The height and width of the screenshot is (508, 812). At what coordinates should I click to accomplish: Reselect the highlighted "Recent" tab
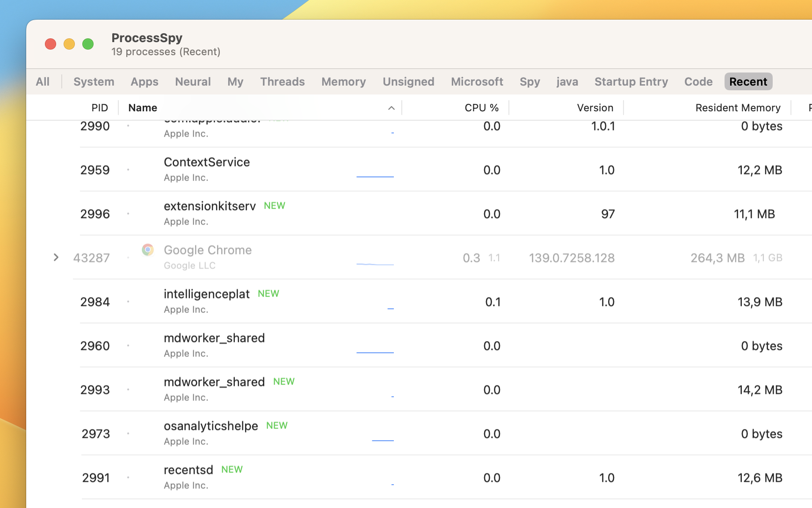tap(748, 81)
